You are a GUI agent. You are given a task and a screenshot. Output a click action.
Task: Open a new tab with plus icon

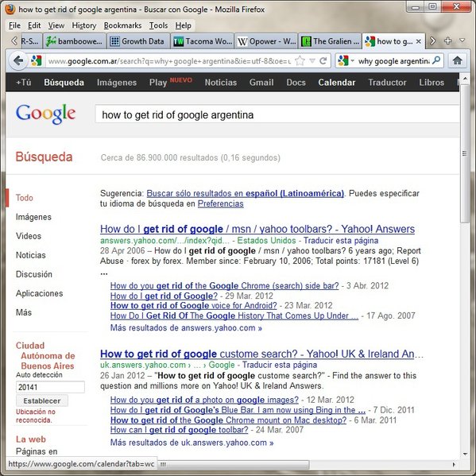(x=448, y=41)
